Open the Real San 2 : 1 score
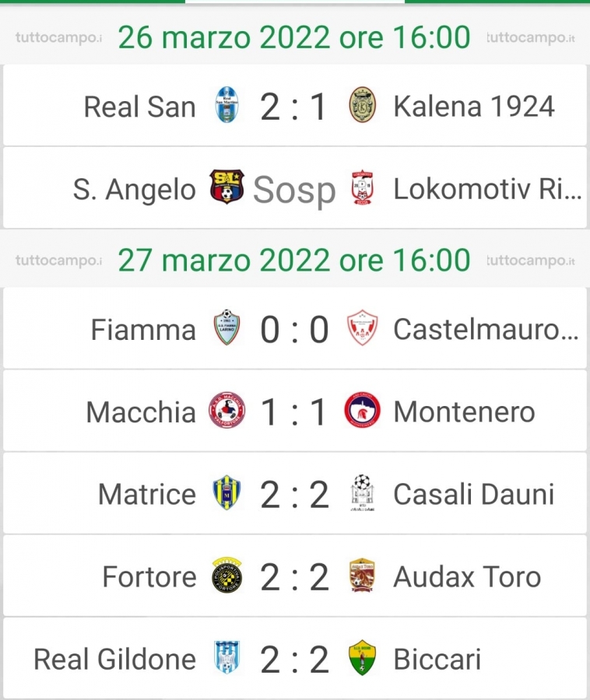 pyautogui.click(x=294, y=107)
